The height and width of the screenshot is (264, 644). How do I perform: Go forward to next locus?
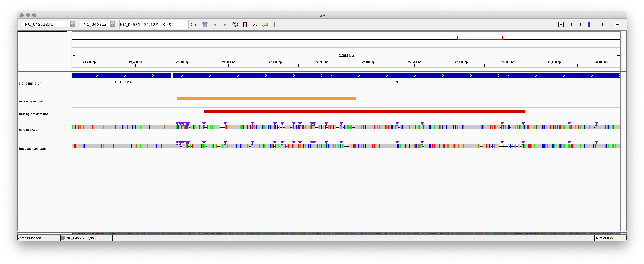pyautogui.click(x=225, y=25)
